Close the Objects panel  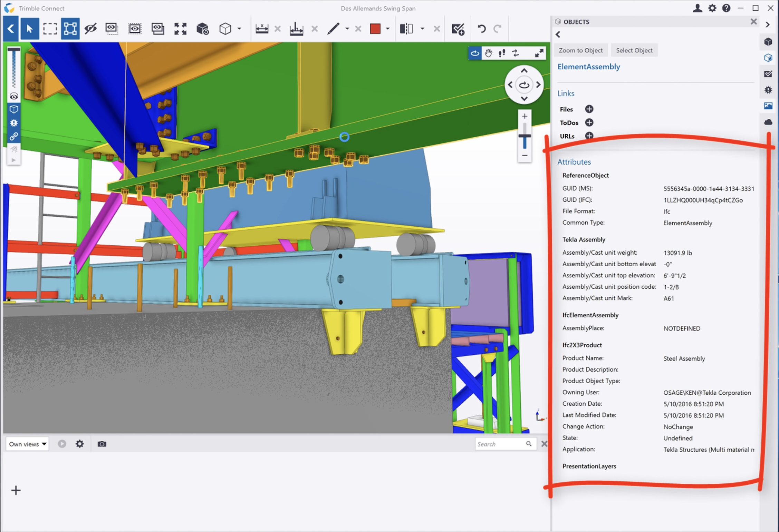coord(753,22)
